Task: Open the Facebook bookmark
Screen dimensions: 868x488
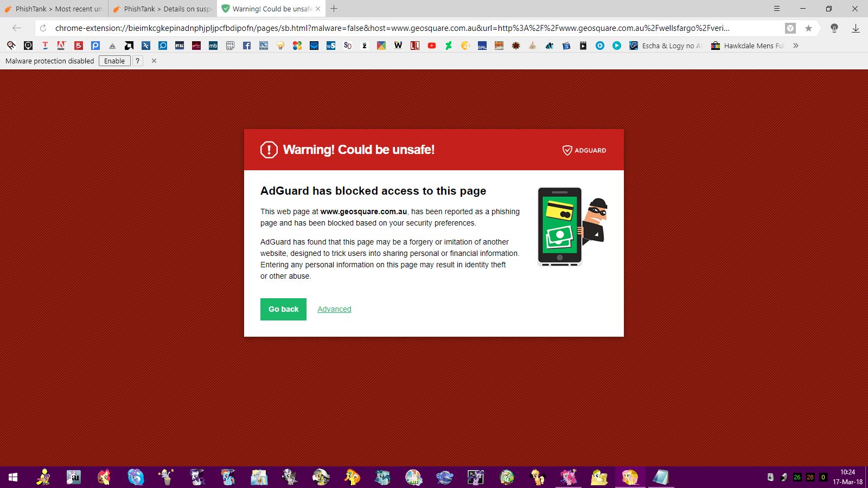Action: tap(247, 46)
